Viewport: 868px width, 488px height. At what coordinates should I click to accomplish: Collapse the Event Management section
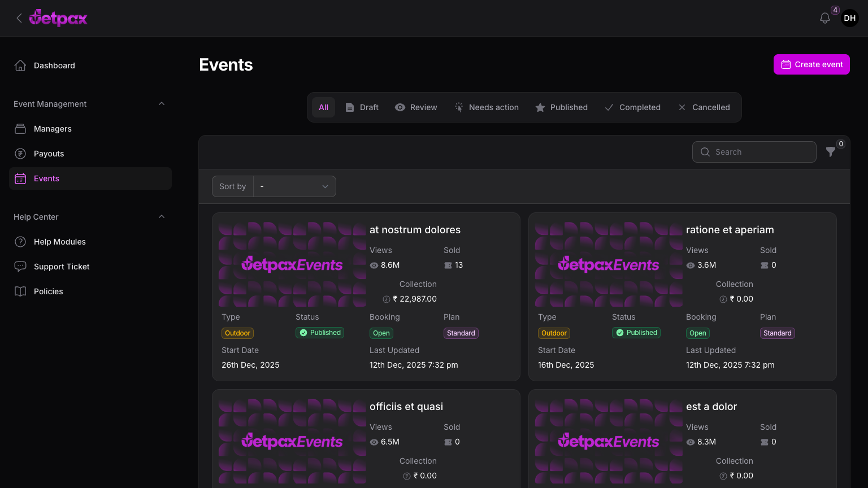[162, 104]
